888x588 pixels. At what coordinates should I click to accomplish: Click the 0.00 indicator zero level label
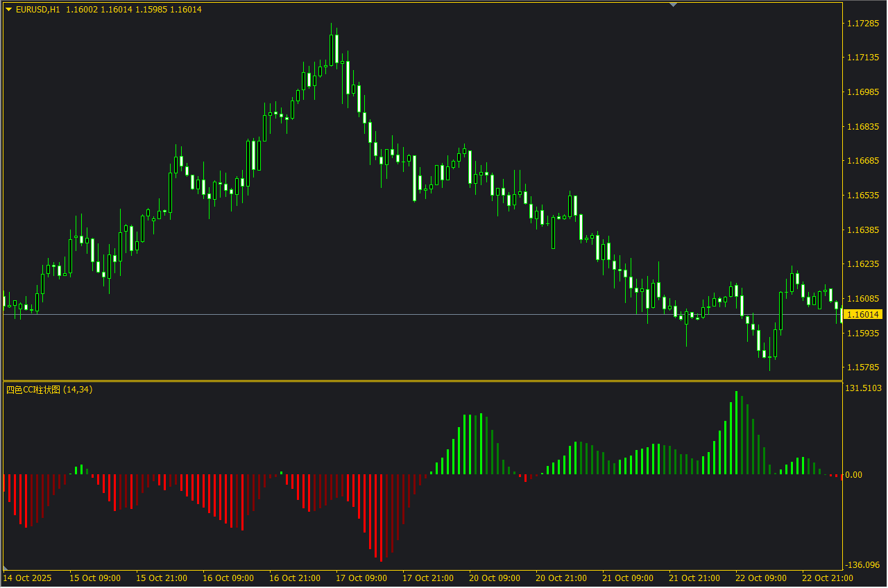tap(854, 475)
